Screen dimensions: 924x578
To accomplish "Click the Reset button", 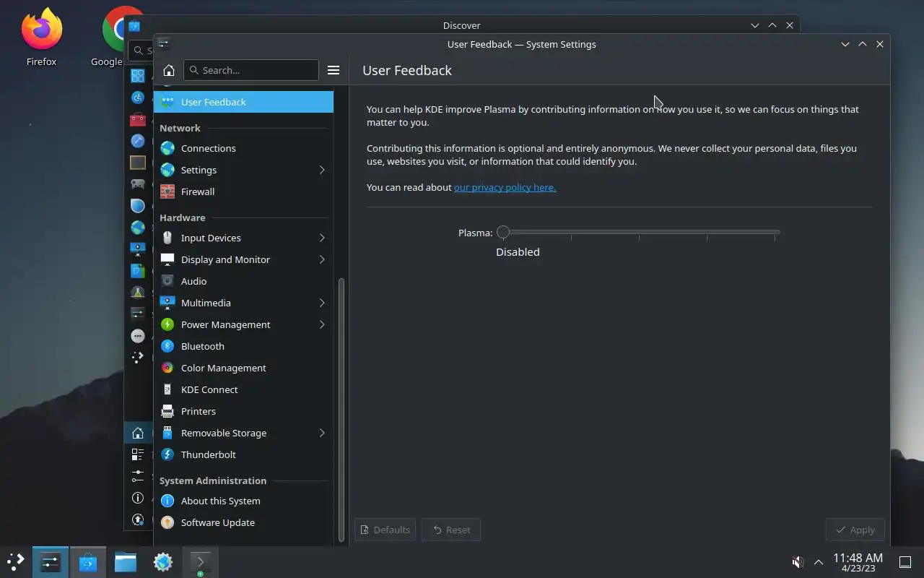I will pyautogui.click(x=451, y=530).
